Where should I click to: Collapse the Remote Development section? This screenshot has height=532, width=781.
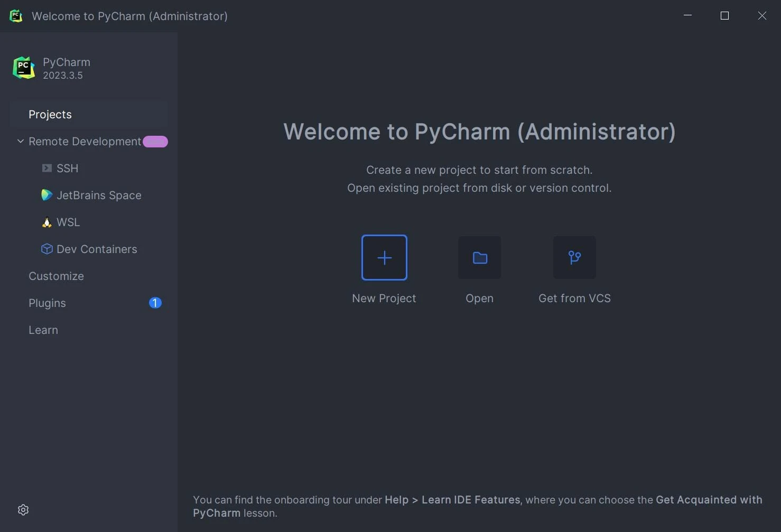[x=20, y=141]
